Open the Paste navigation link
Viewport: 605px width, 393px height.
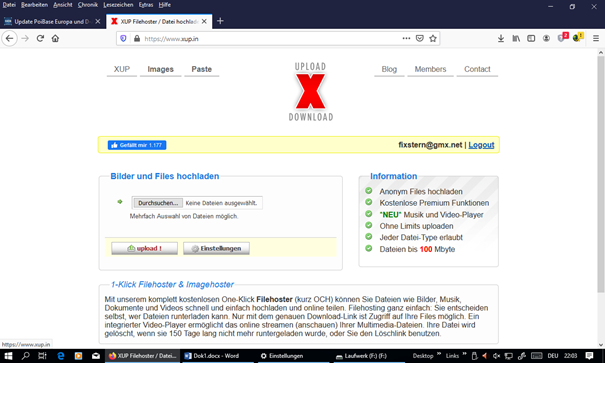point(202,69)
